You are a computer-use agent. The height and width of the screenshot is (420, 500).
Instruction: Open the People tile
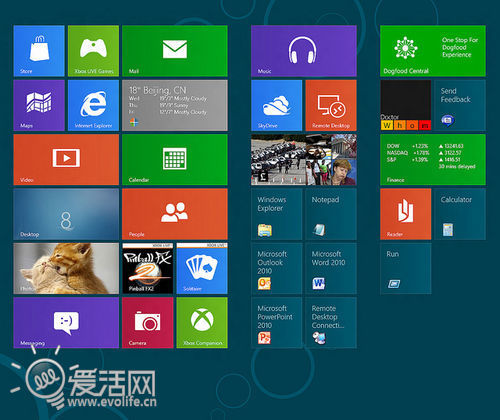175,214
